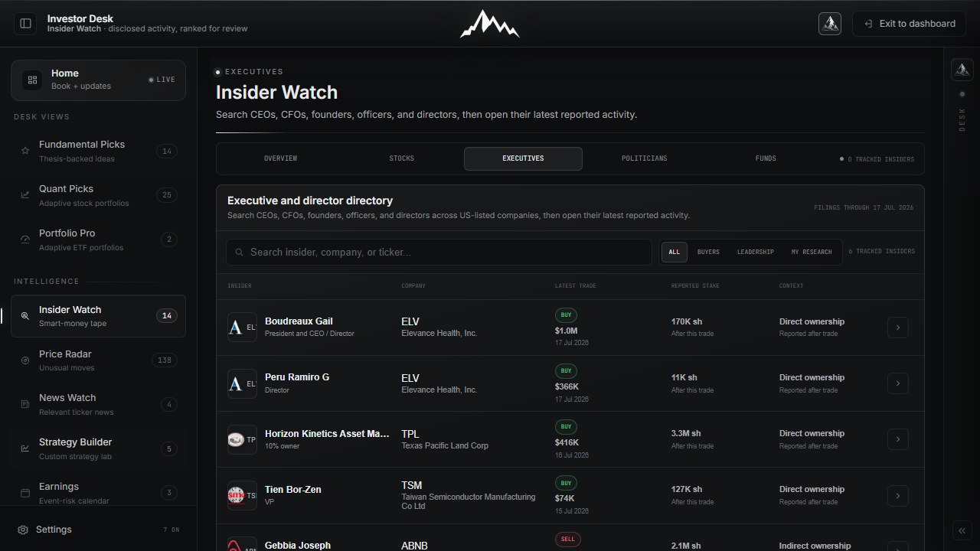Viewport: 980px width, 551px height.
Task: Filter the directory by Leadership
Action: coord(756,252)
